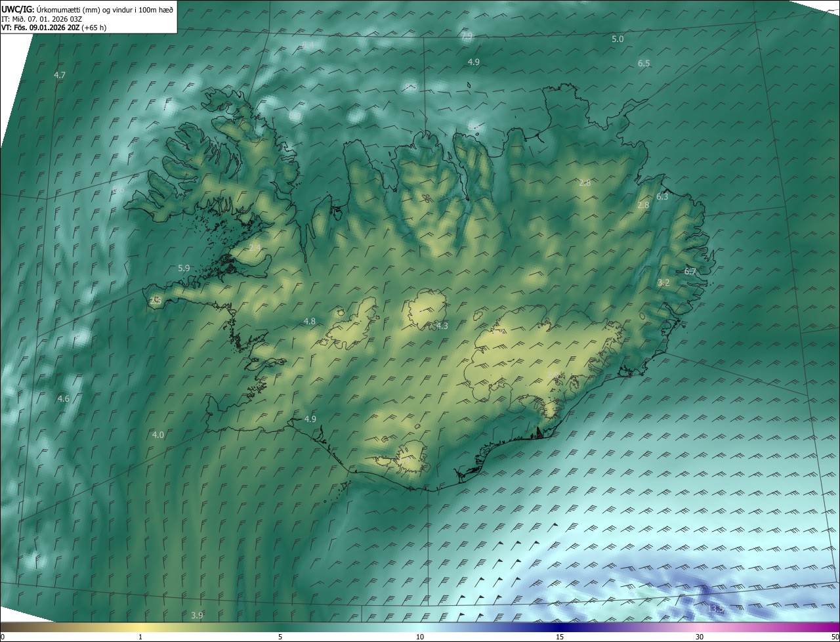Click the 2.5 value label on the map

pyautogui.click(x=156, y=301)
